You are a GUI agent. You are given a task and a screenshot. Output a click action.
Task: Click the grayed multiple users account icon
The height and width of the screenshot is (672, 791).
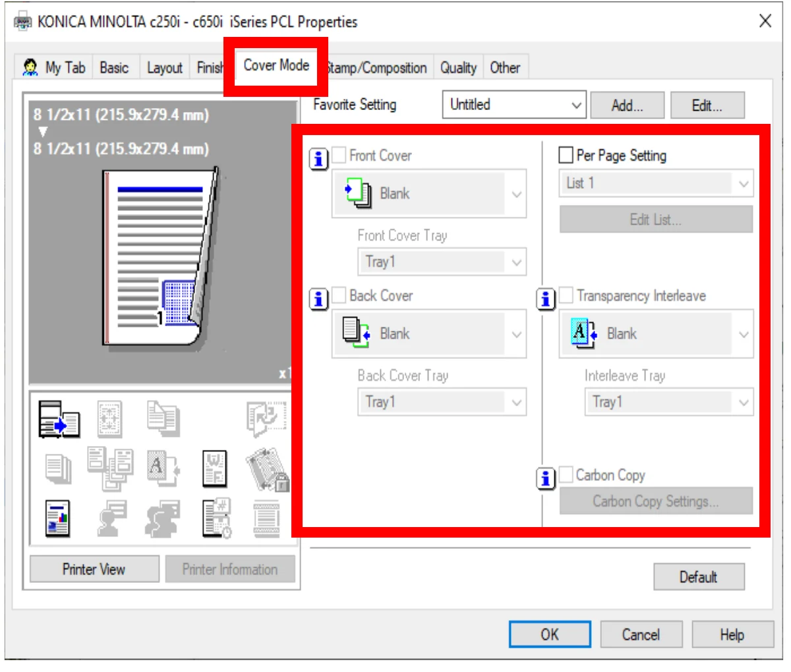tap(163, 518)
